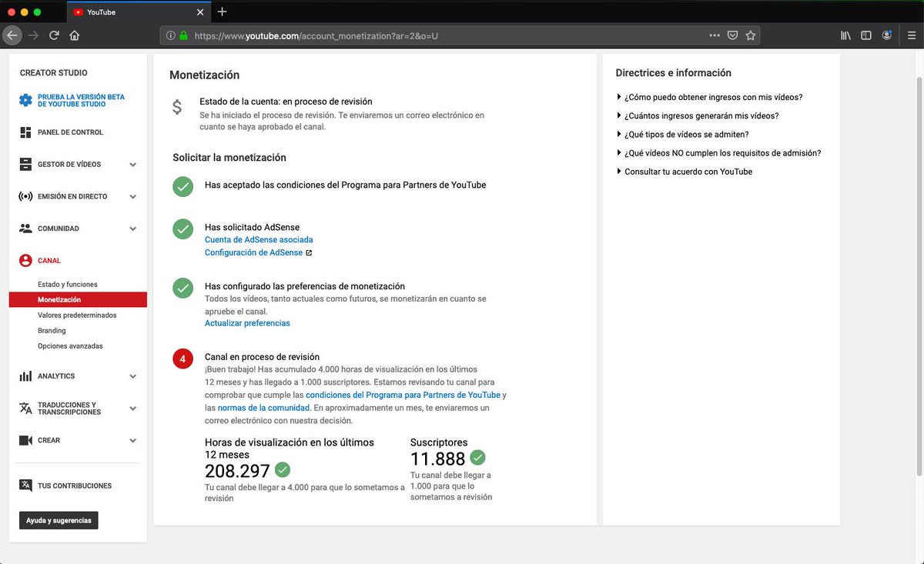The width and height of the screenshot is (924, 564).
Task: Save page to Pocket icon
Action: pos(733,35)
